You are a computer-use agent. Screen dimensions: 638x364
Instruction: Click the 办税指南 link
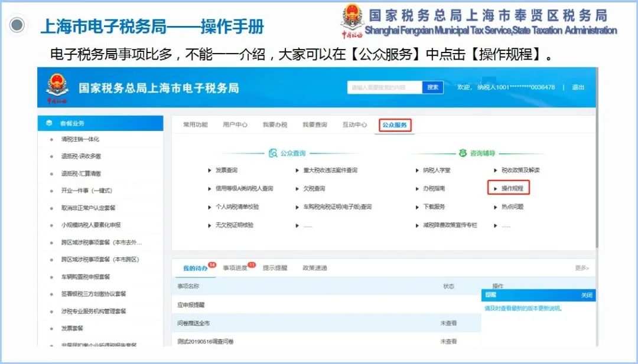coord(434,189)
